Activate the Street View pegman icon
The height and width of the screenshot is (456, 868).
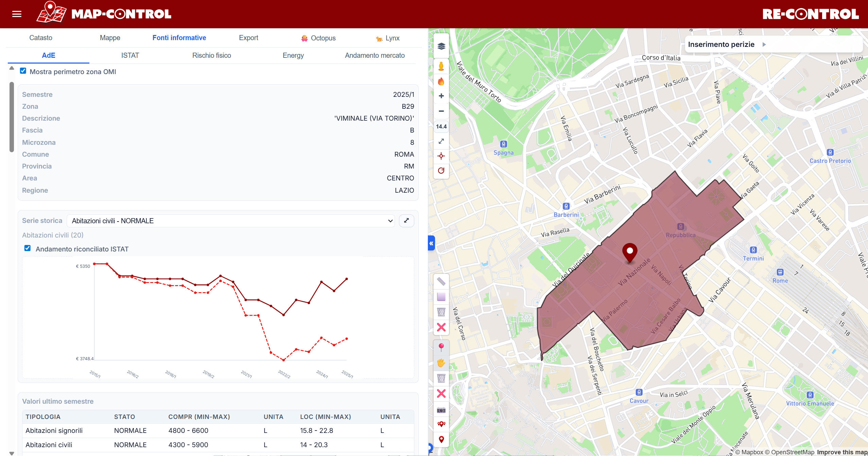tap(441, 66)
